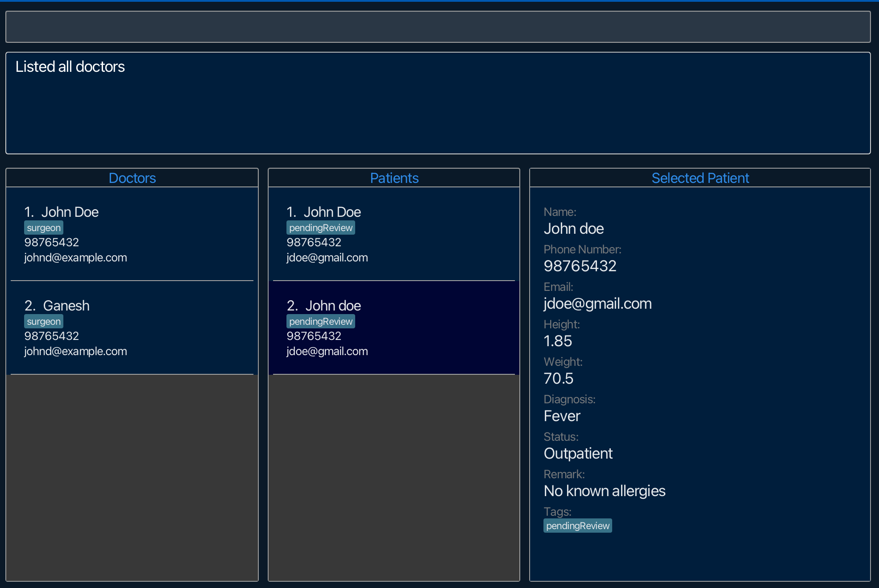
Task: Click Ganesh's email johnd@example.com
Action: (75, 352)
